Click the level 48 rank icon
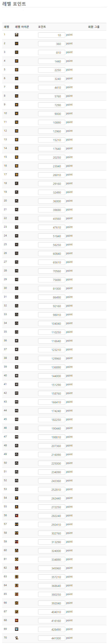Screen dimensions: 108x644 click(16, 446)
